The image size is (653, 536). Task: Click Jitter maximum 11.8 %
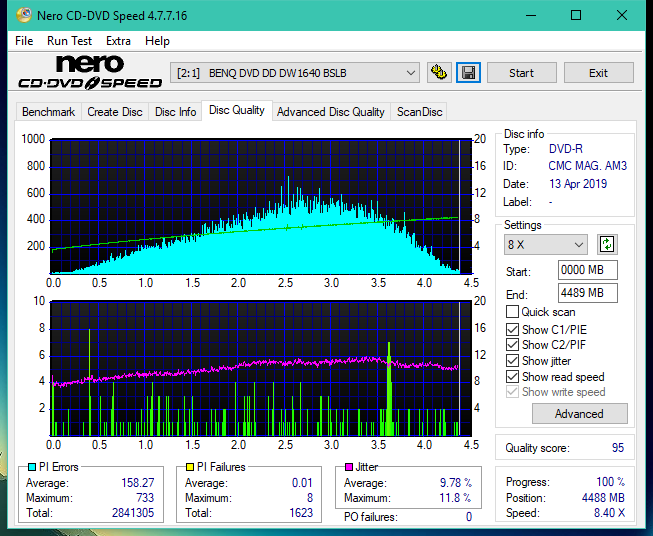point(456,498)
